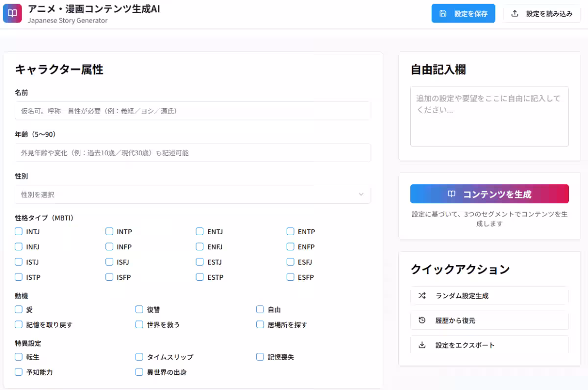
Task: Enable the 復讐 motivation checkbox
Action: click(139, 309)
